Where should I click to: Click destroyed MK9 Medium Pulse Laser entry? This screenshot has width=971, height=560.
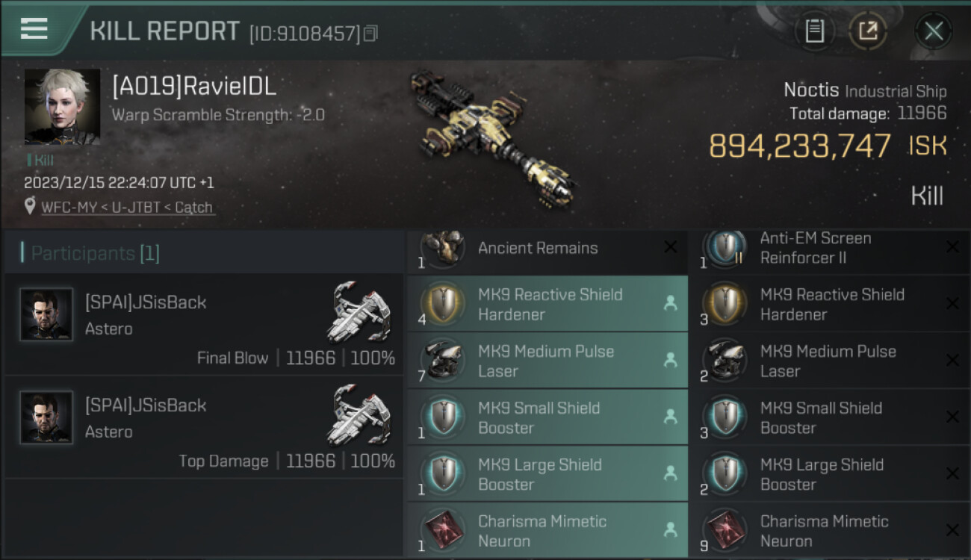click(x=828, y=361)
